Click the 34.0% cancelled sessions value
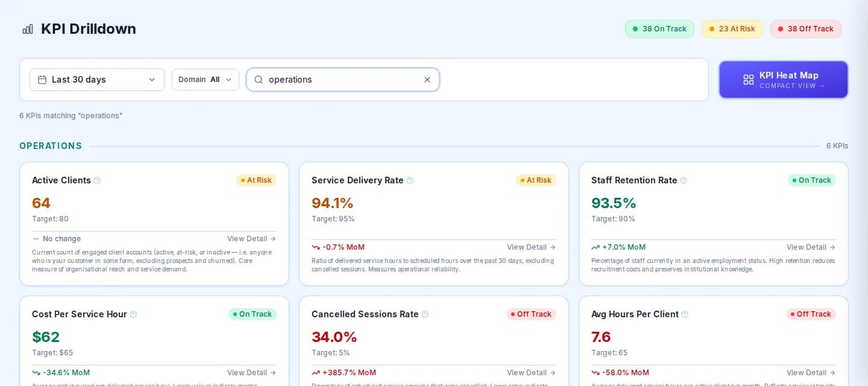 (x=335, y=337)
